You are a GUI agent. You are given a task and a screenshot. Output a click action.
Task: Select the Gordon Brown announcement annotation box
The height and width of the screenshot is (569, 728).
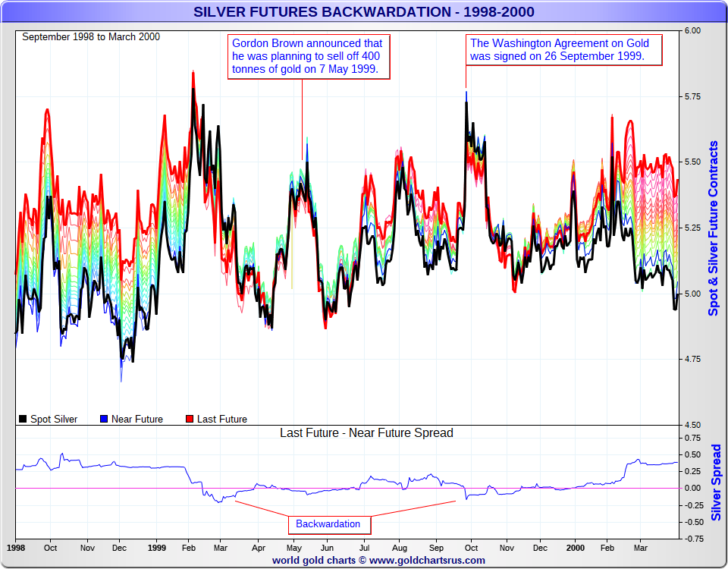point(309,57)
